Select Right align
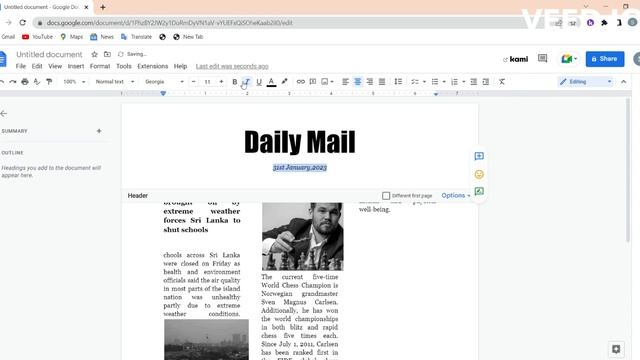This screenshot has width=640, height=360. click(x=370, y=82)
